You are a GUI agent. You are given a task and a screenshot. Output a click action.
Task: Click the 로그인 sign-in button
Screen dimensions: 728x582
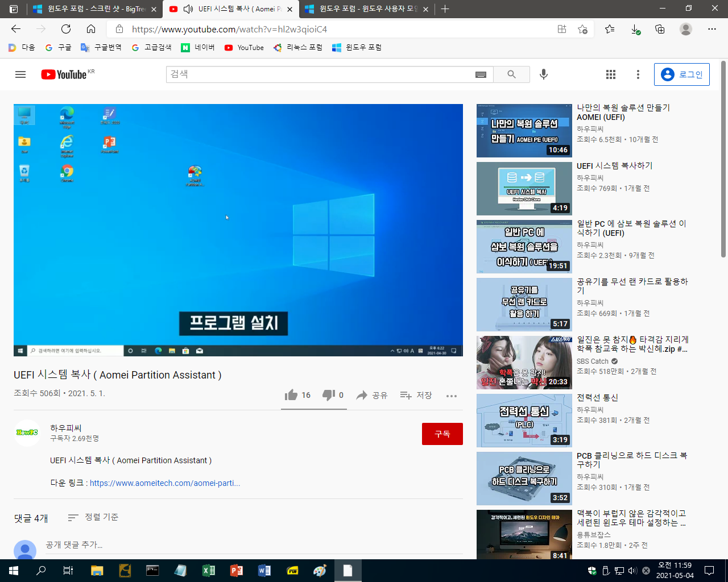click(682, 74)
